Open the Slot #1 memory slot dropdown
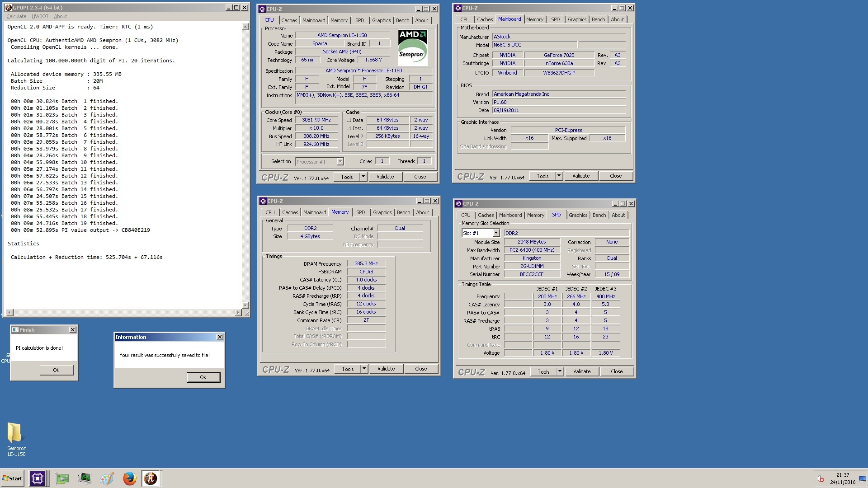The height and width of the screenshot is (488, 868). (496, 233)
